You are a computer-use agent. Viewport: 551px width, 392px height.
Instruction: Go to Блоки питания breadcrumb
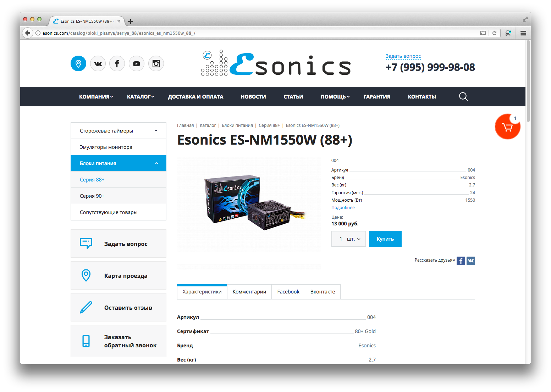(x=237, y=125)
